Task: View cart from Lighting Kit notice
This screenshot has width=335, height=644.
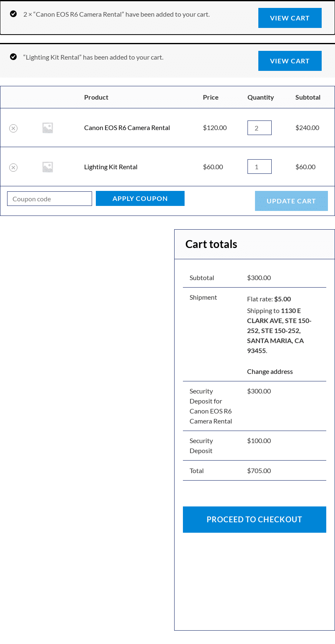Action: coord(290,61)
